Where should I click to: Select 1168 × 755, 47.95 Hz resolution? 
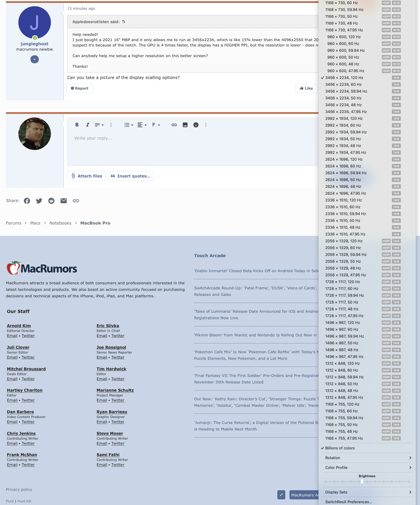(x=367, y=438)
